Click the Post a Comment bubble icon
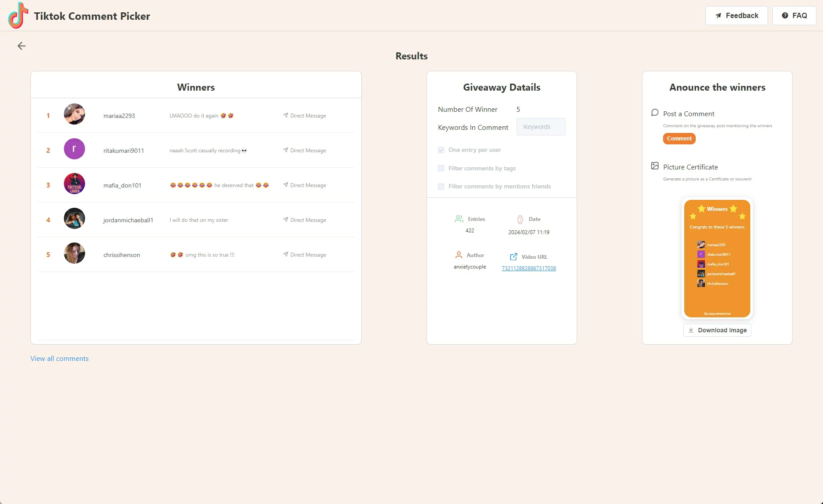The image size is (823, 504). pyautogui.click(x=655, y=113)
